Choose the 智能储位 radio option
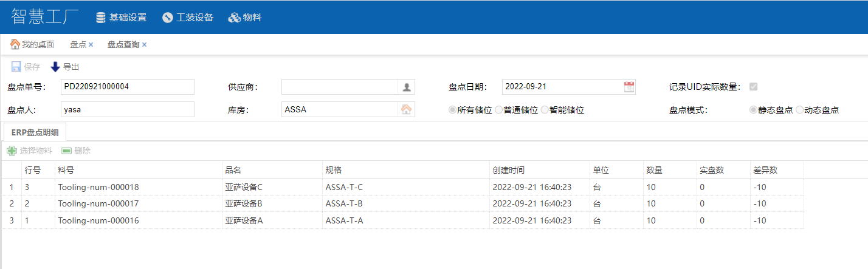 545,110
